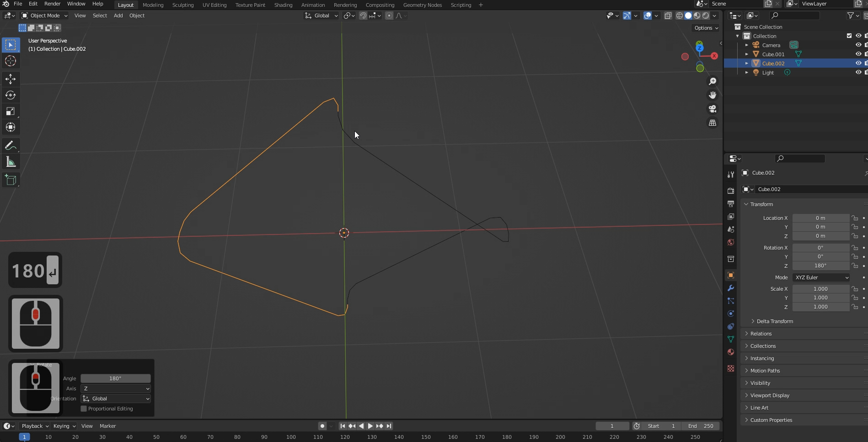Open the Object Constraints properties tab

click(x=731, y=326)
